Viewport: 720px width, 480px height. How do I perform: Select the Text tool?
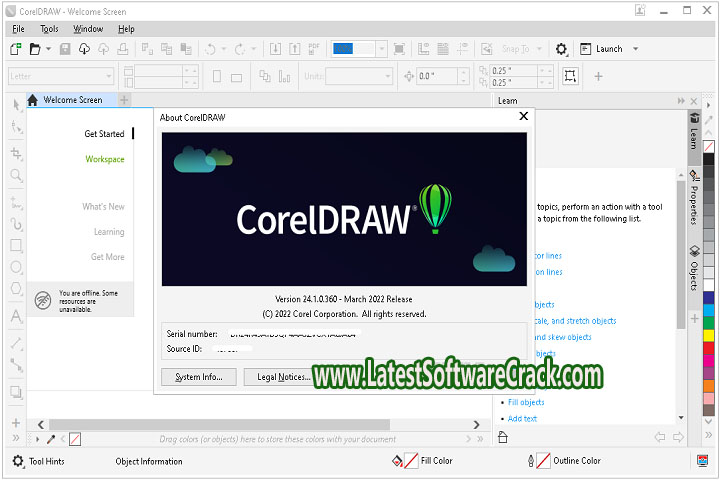click(17, 316)
